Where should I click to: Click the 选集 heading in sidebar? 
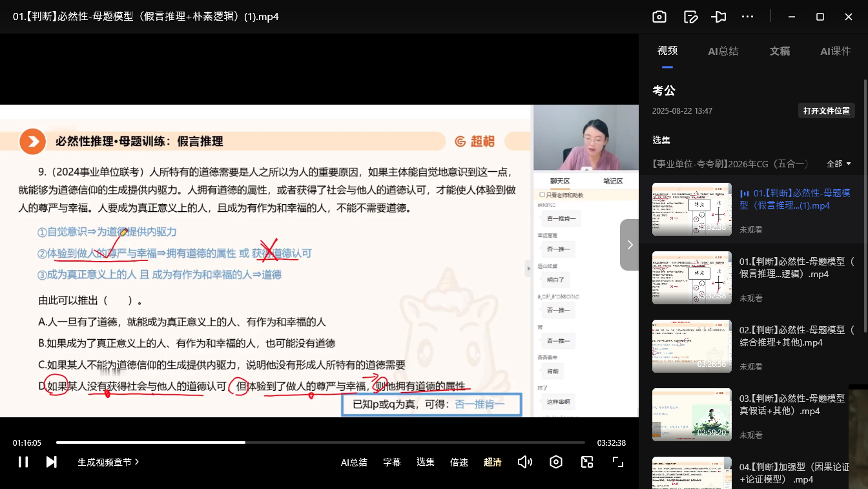pos(661,140)
